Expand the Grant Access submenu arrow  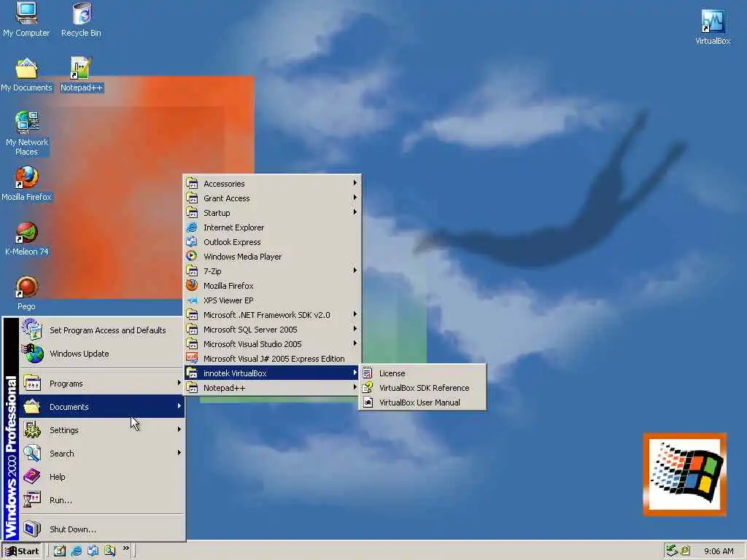pyautogui.click(x=355, y=198)
